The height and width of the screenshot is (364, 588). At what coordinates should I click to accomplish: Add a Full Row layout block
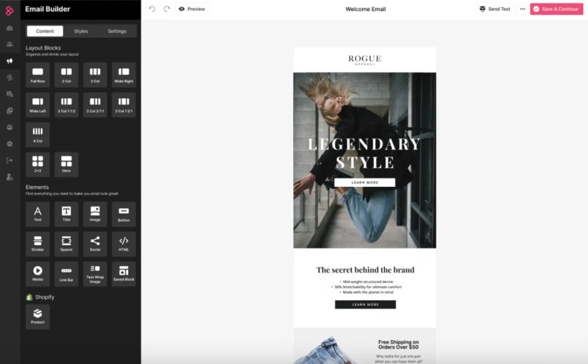point(37,75)
